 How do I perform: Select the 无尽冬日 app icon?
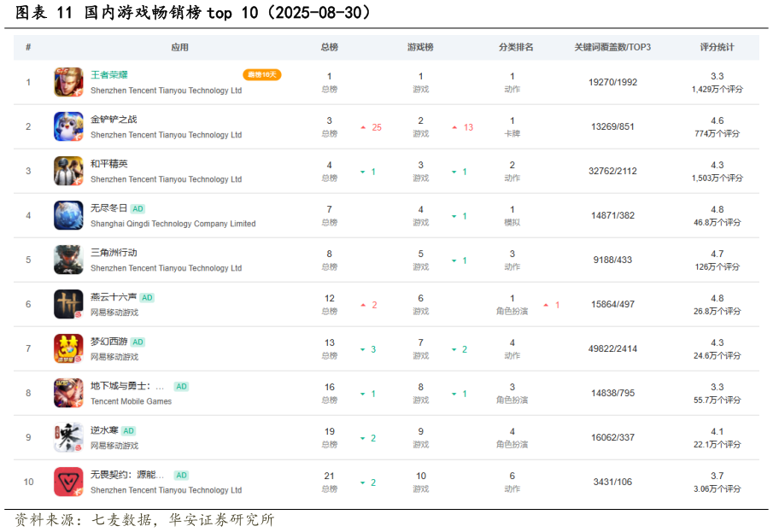[68, 215]
